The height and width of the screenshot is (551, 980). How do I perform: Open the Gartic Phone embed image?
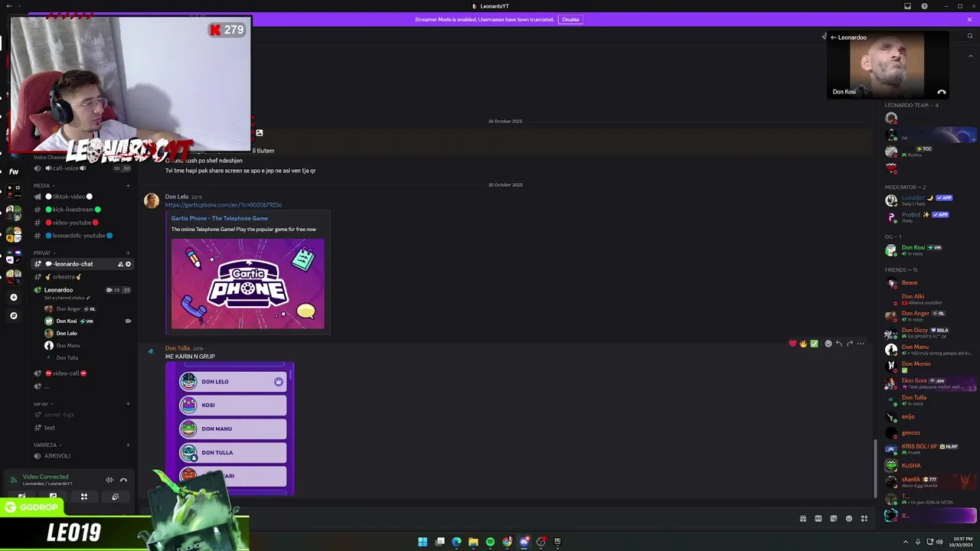[247, 284]
